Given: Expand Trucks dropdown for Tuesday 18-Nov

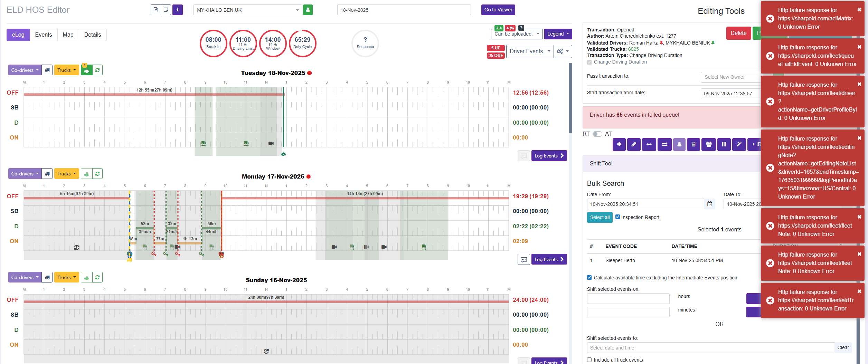Looking at the screenshot, I should click(66, 70).
